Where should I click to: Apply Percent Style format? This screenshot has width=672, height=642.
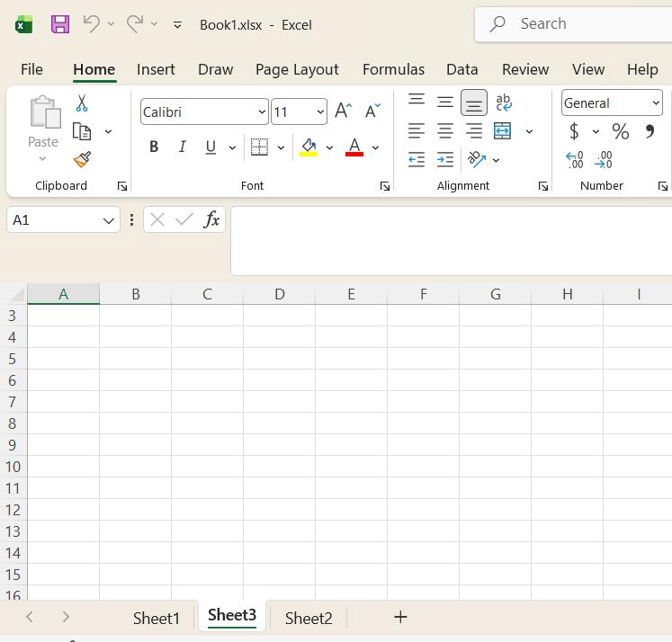[x=620, y=131]
